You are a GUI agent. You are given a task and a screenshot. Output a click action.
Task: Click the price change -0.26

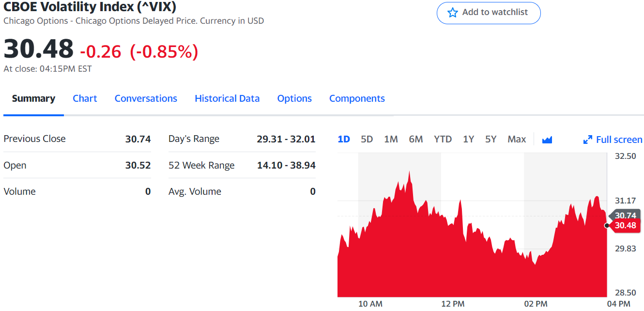(x=101, y=51)
